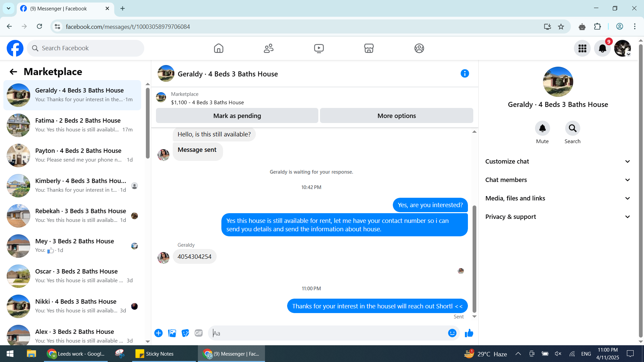The height and width of the screenshot is (362, 644).
Task: Open Marketplace icon in top navigation
Action: (369, 48)
